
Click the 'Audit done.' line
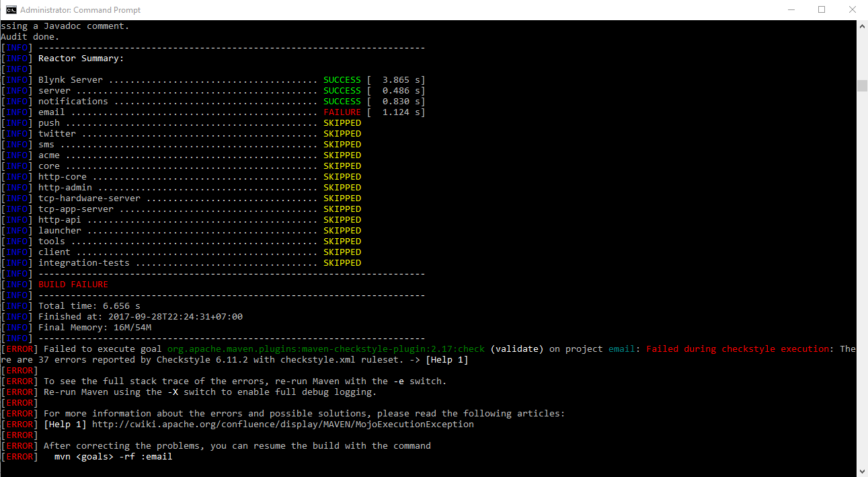click(30, 37)
